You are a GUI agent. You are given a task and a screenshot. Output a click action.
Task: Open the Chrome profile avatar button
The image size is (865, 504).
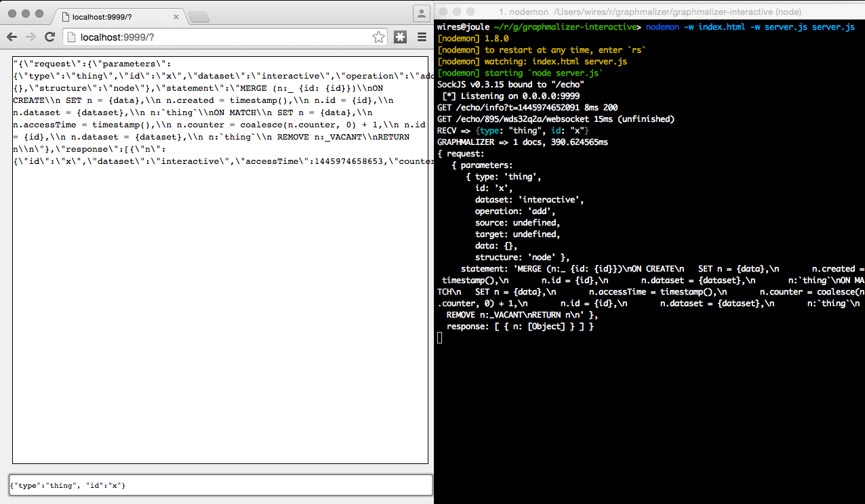421,13
